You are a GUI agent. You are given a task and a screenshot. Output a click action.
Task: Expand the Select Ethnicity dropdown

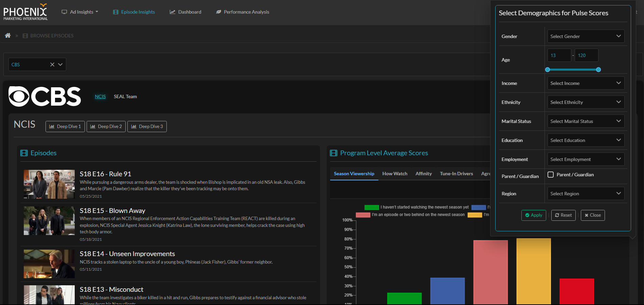(586, 102)
